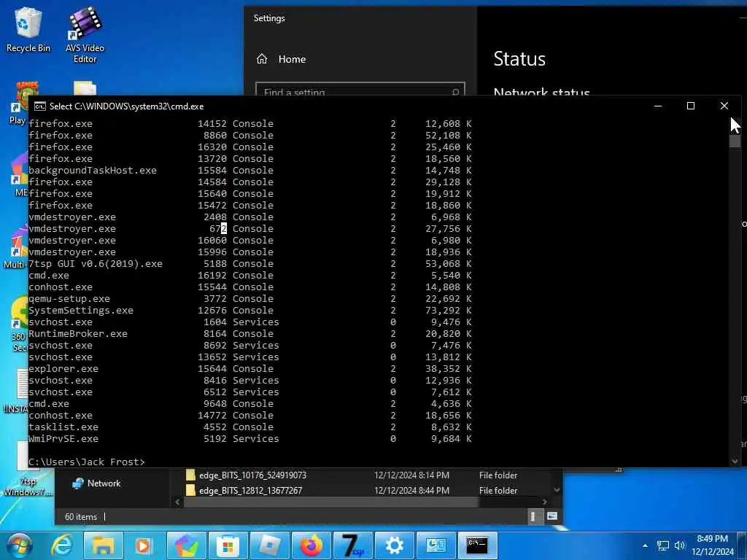Maximize the cmd.exe window
The height and width of the screenshot is (560, 747).
point(690,106)
